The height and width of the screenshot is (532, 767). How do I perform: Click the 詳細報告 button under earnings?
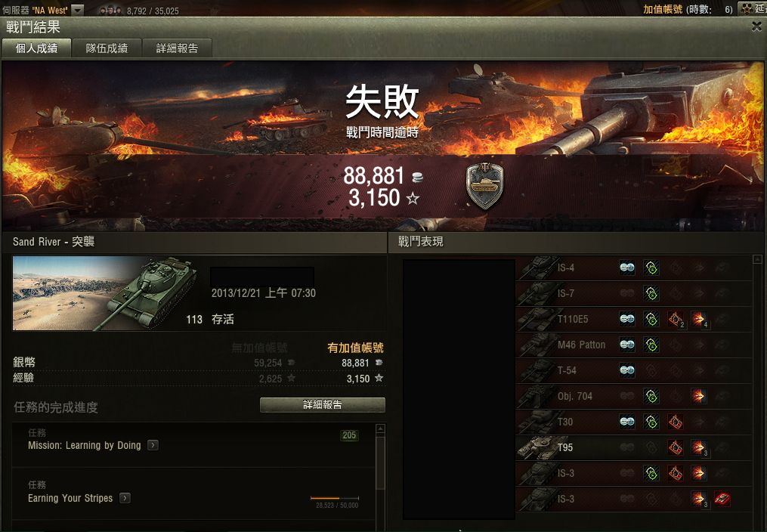(x=323, y=404)
